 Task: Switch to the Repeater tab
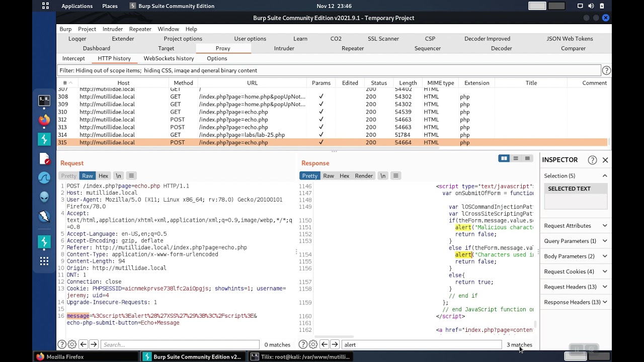[353, 48]
